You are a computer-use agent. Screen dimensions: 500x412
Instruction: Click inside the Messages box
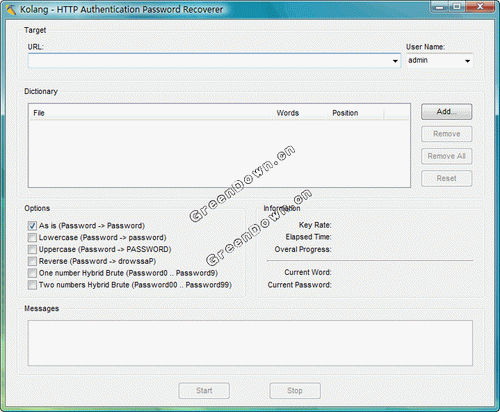pos(250,343)
